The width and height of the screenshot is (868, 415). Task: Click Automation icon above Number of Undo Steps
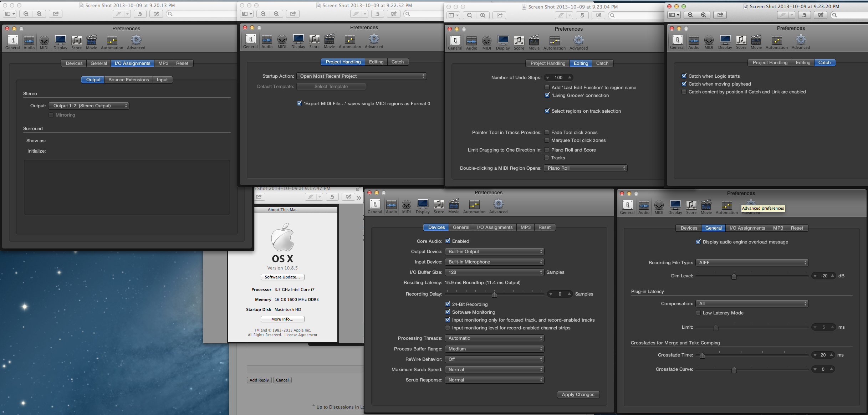point(554,41)
